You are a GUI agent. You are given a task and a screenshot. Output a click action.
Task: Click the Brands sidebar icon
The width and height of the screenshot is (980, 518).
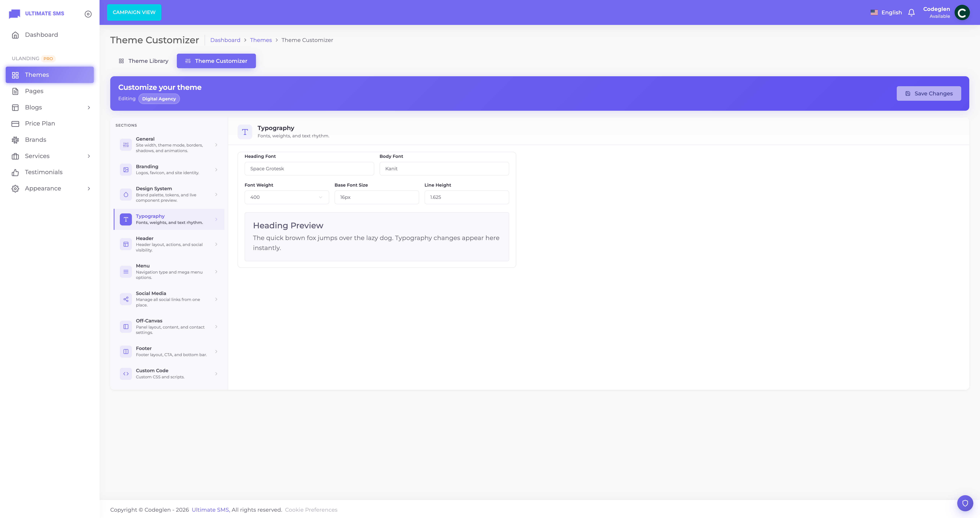(x=15, y=140)
